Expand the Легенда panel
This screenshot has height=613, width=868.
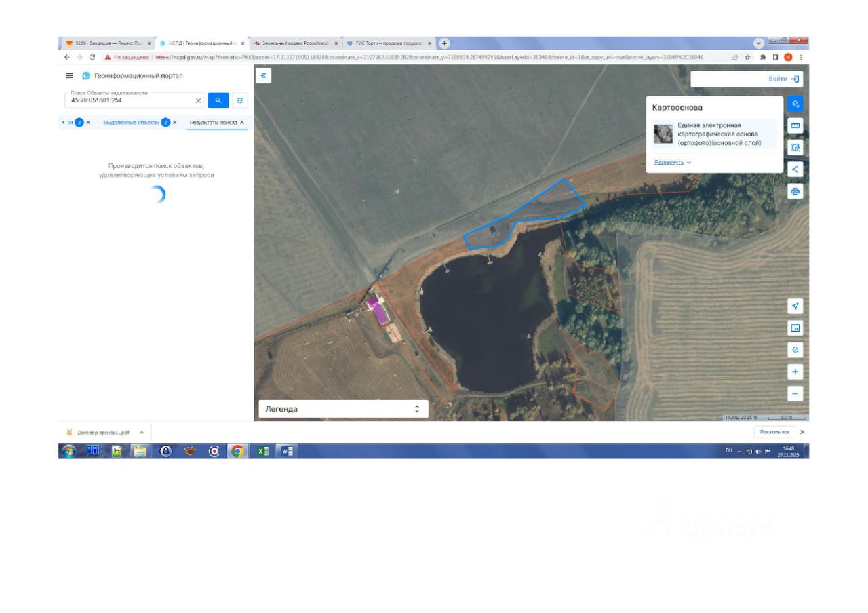coord(344,409)
